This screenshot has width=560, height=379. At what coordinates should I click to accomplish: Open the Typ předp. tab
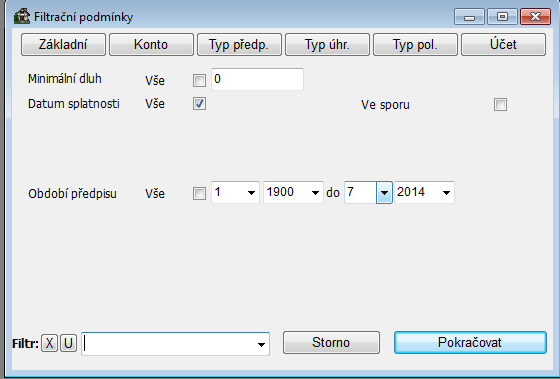(239, 45)
